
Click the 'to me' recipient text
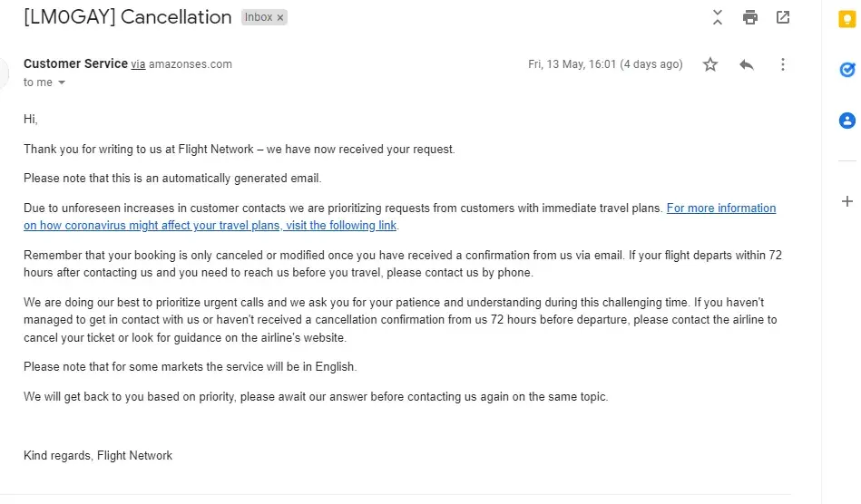pyautogui.click(x=38, y=82)
